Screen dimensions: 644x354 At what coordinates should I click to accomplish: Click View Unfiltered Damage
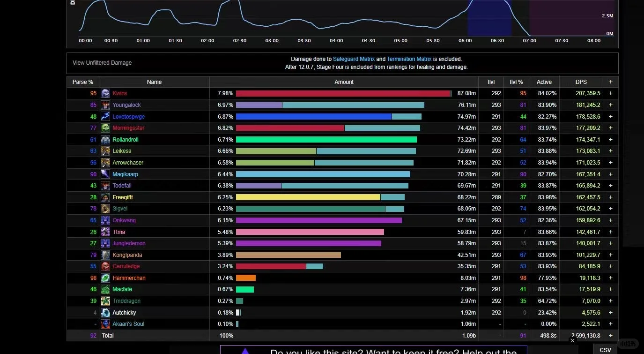pos(102,63)
